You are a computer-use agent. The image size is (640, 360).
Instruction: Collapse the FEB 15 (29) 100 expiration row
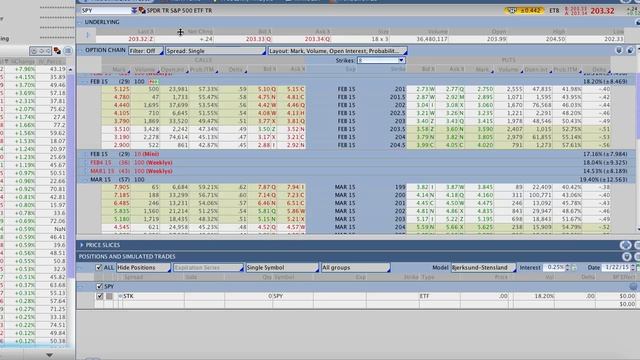click(x=85, y=82)
